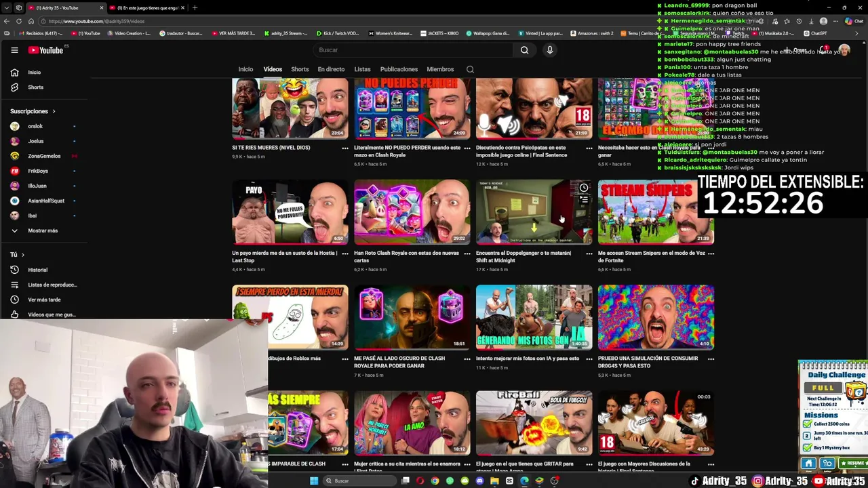Expand Suscripciones section chevron
The width and height of the screenshot is (868, 488).
[54, 111]
